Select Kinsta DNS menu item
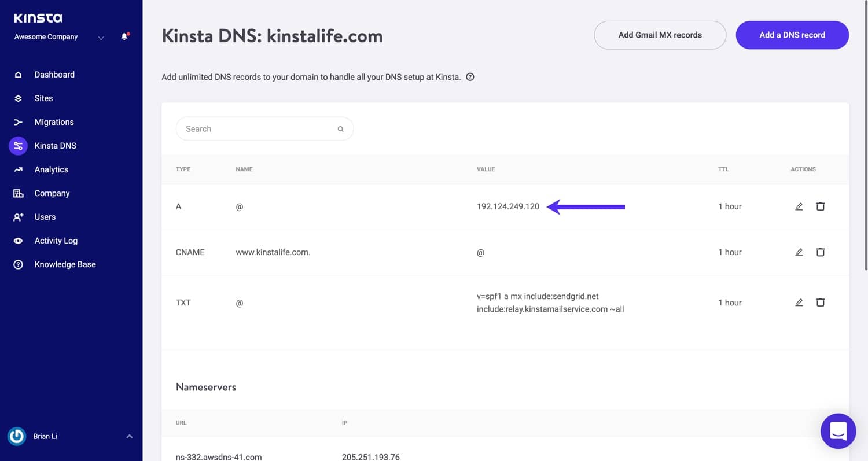The image size is (868, 461). click(x=55, y=146)
